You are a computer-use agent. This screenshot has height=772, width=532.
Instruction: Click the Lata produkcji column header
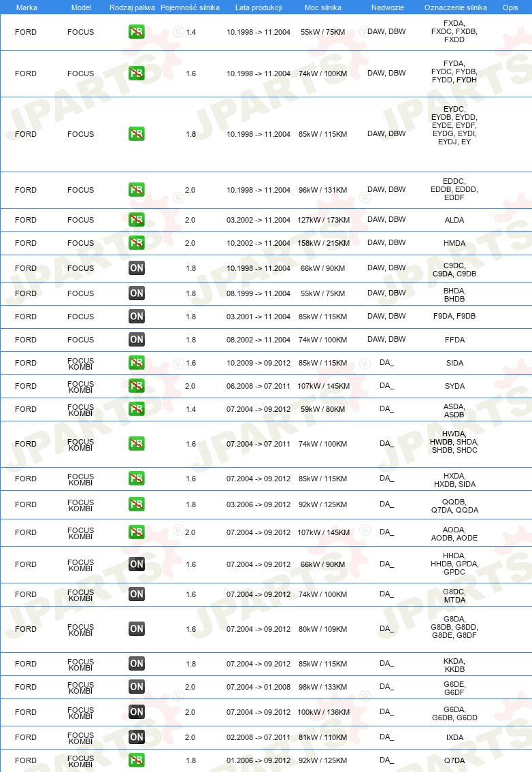[x=259, y=7]
